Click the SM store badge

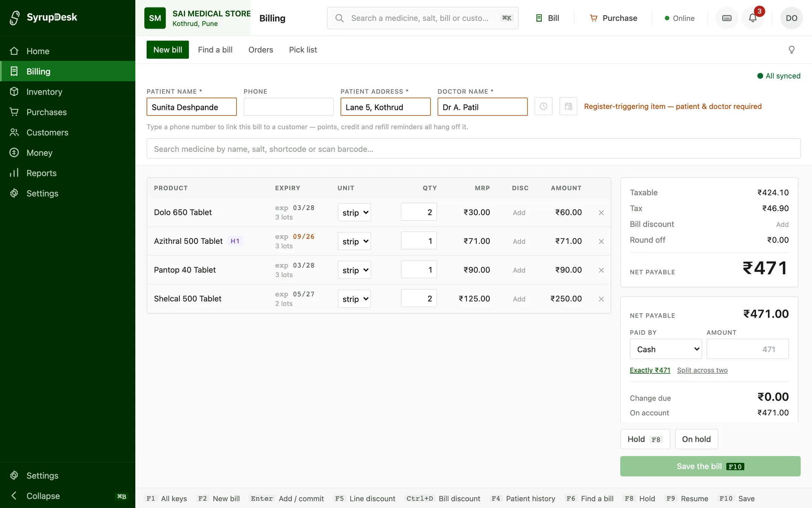[155, 18]
